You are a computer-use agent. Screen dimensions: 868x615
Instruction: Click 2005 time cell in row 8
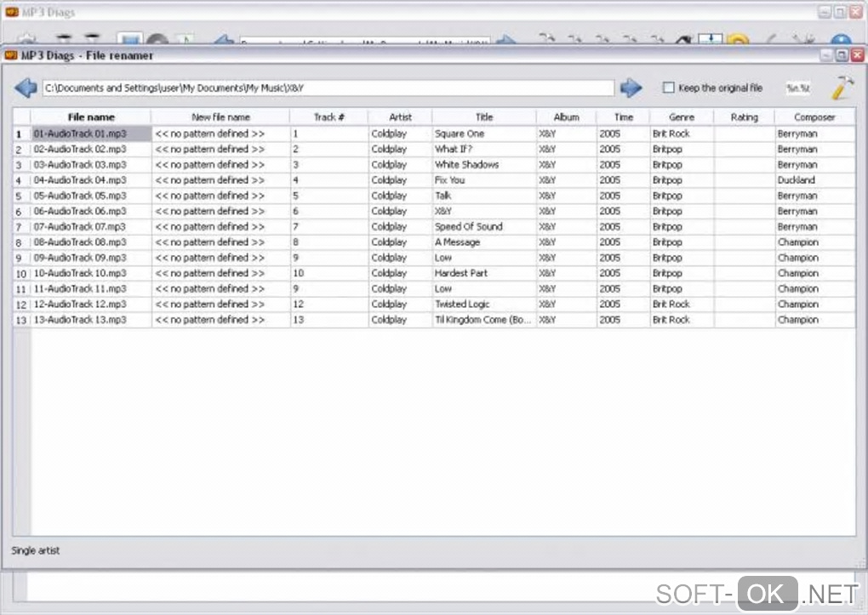pyautogui.click(x=623, y=242)
